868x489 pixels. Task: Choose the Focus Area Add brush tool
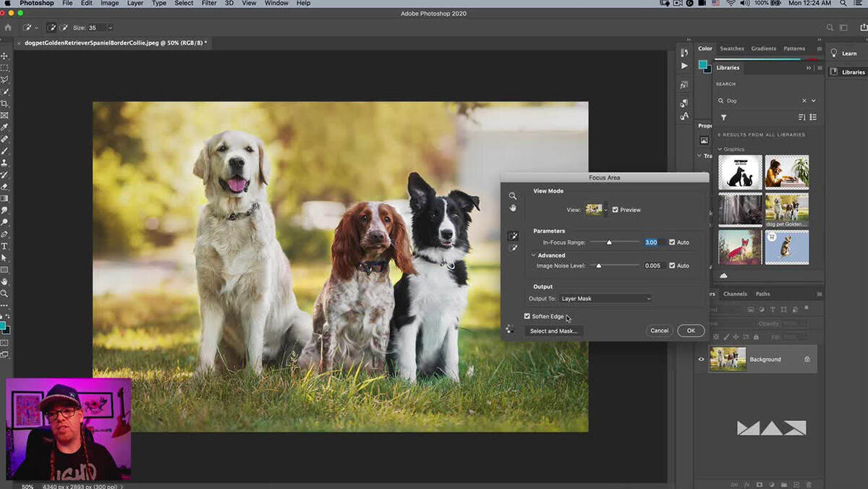click(513, 236)
